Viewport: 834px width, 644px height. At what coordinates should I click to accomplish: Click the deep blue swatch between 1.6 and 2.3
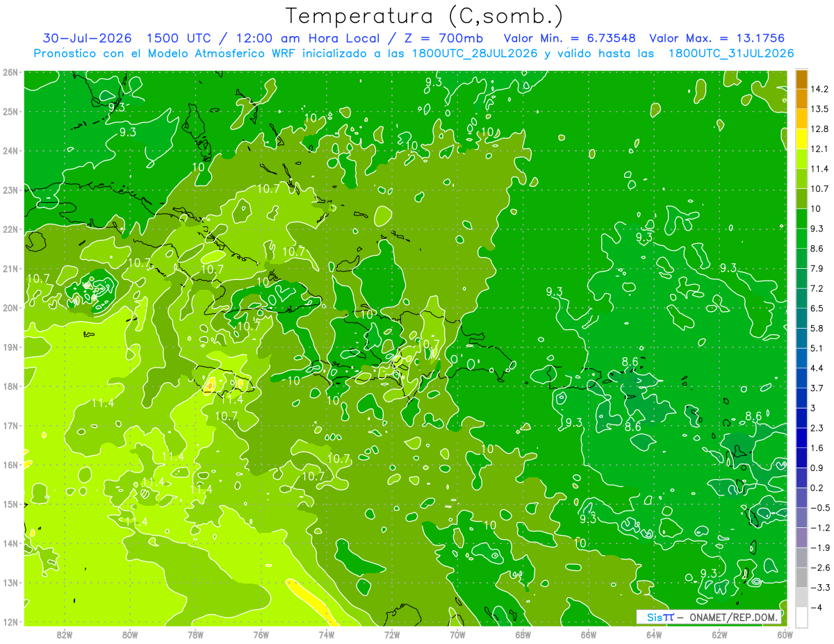click(x=801, y=438)
